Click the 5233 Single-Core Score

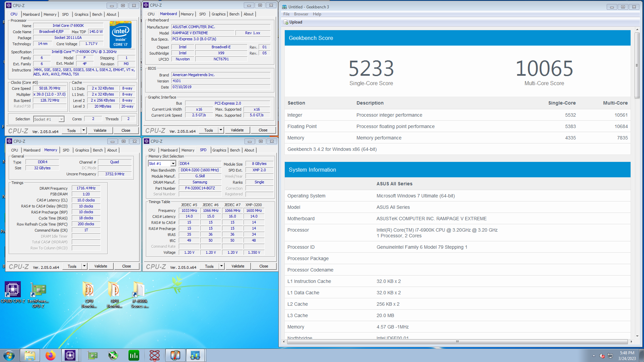pos(371,68)
